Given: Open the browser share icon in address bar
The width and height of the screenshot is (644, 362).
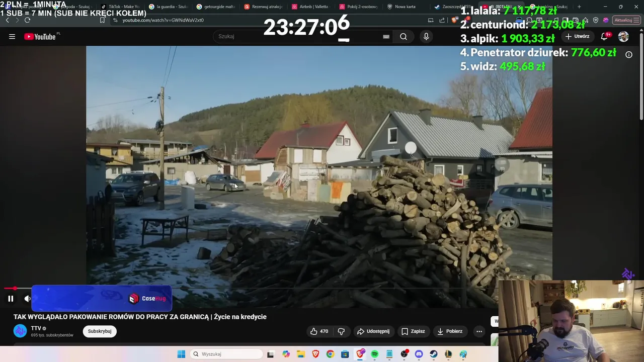Looking at the screenshot, I should tap(442, 20).
